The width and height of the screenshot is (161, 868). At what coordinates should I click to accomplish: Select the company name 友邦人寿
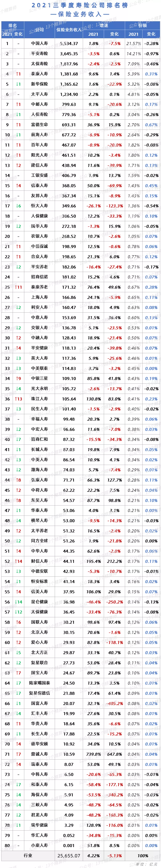click(x=40, y=196)
